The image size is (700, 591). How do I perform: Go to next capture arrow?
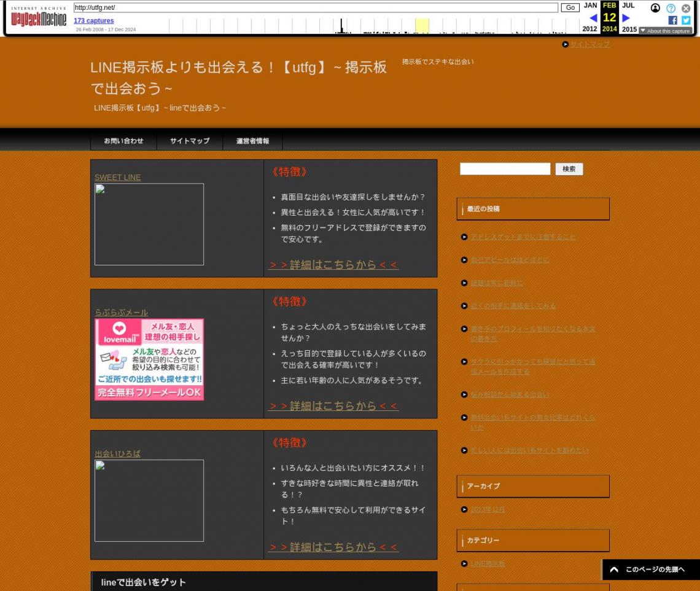[x=626, y=18]
